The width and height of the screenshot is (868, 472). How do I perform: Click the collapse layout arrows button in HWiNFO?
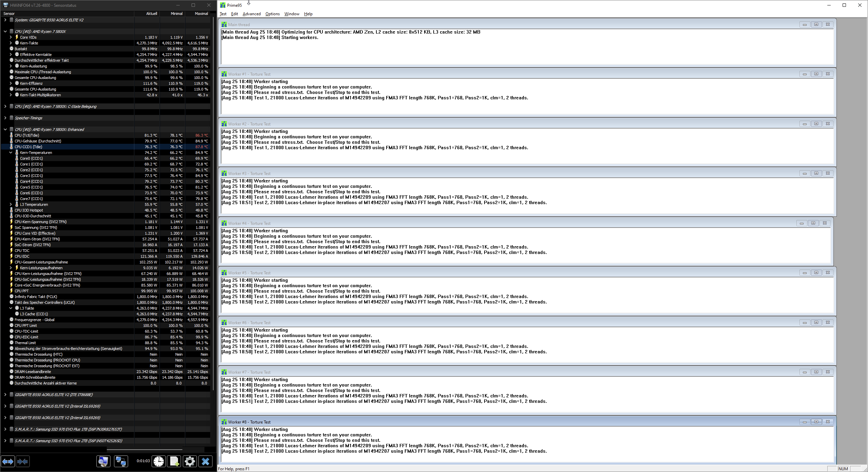[23, 461]
